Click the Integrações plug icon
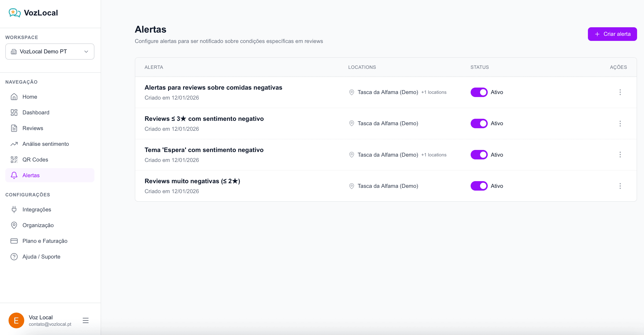The image size is (644, 335). pos(14,209)
